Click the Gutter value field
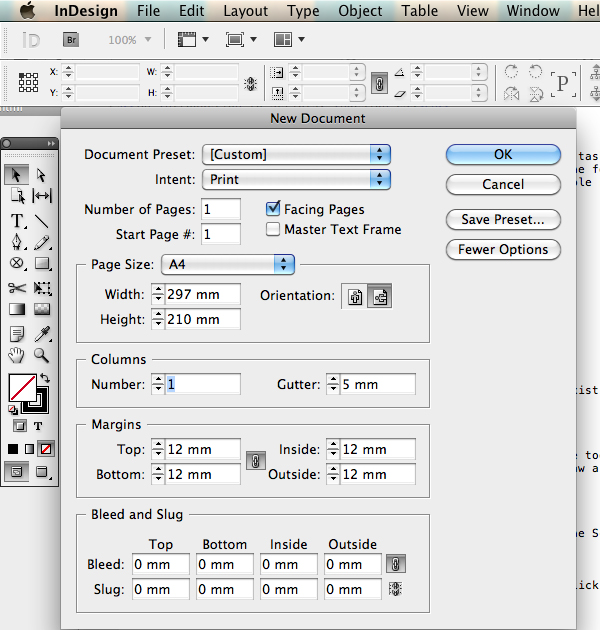The height and width of the screenshot is (630, 600). point(378,384)
